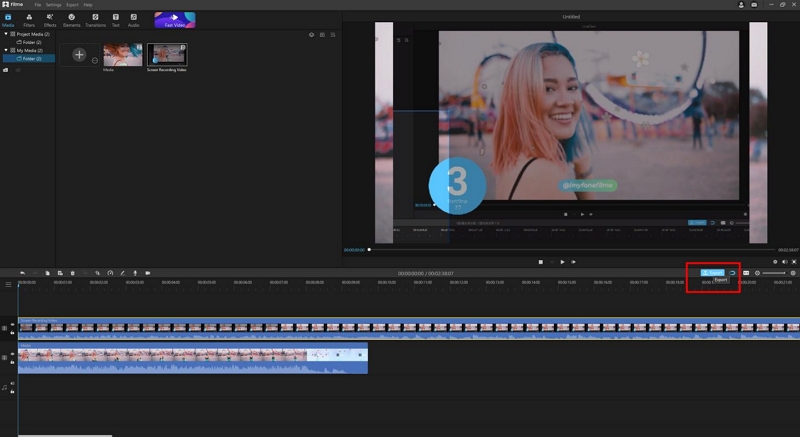
Task: Click the timeline zoom out icon
Action: (757, 273)
